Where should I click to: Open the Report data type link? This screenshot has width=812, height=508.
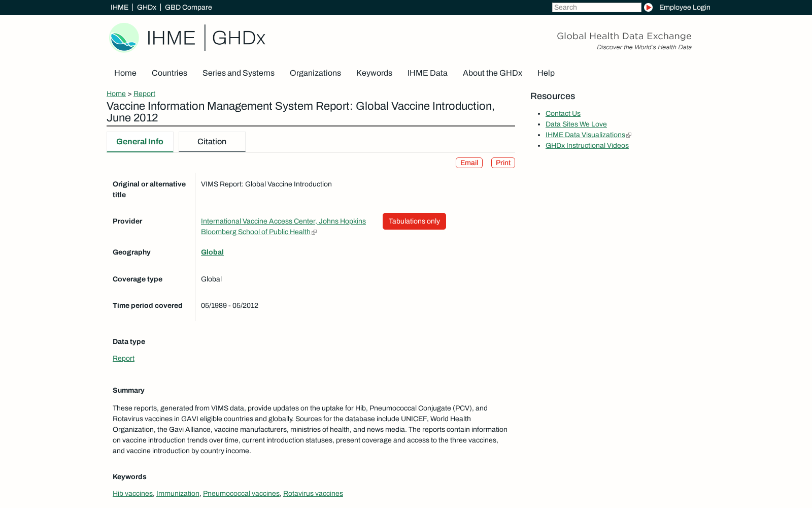click(123, 359)
